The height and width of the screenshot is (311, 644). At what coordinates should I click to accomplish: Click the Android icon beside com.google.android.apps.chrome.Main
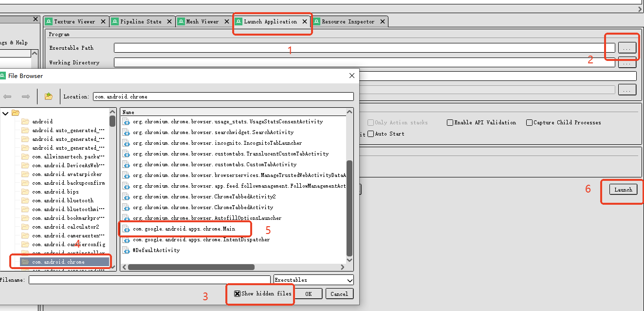(x=126, y=229)
